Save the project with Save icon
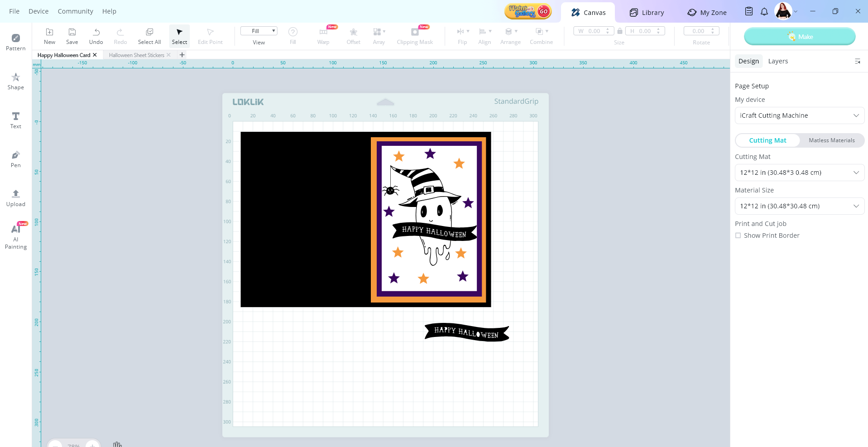Image resolution: width=868 pixels, height=447 pixels. (72, 36)
